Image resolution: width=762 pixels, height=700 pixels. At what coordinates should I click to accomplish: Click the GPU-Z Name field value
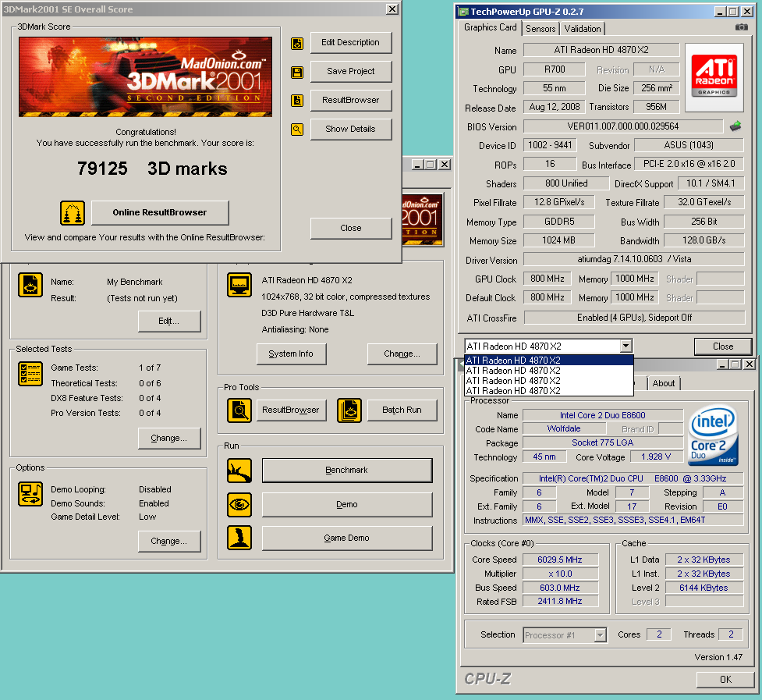(601, 50)
